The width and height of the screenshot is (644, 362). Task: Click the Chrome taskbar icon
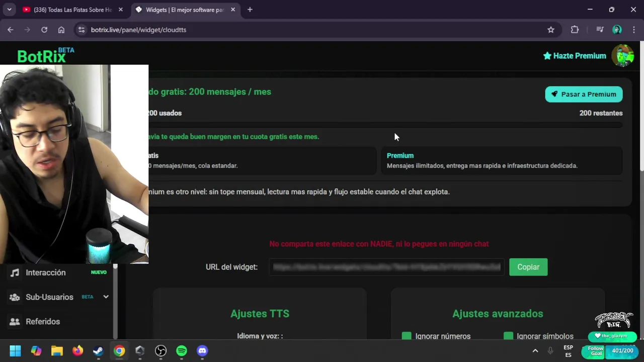coord(119,350)
